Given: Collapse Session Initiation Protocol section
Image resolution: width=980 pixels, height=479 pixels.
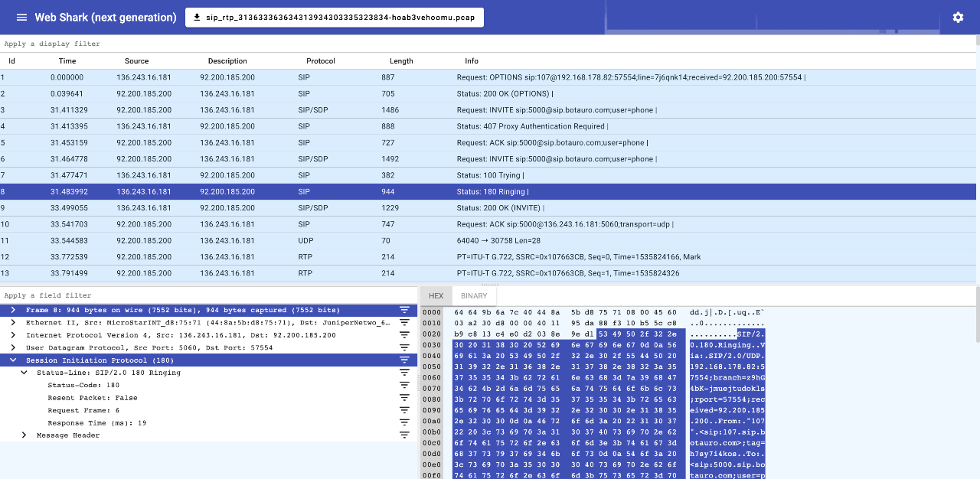Looking at the screenshot, I should 13,360.
